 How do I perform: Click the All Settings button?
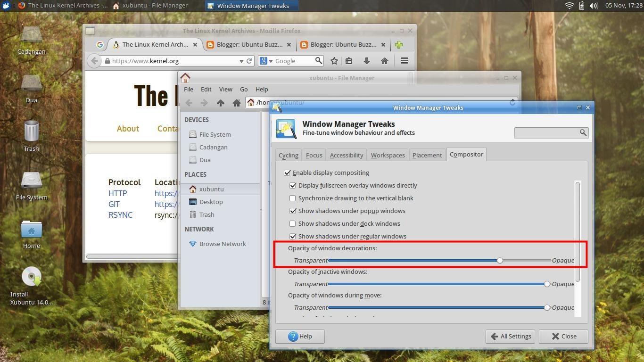coord(510,336)
